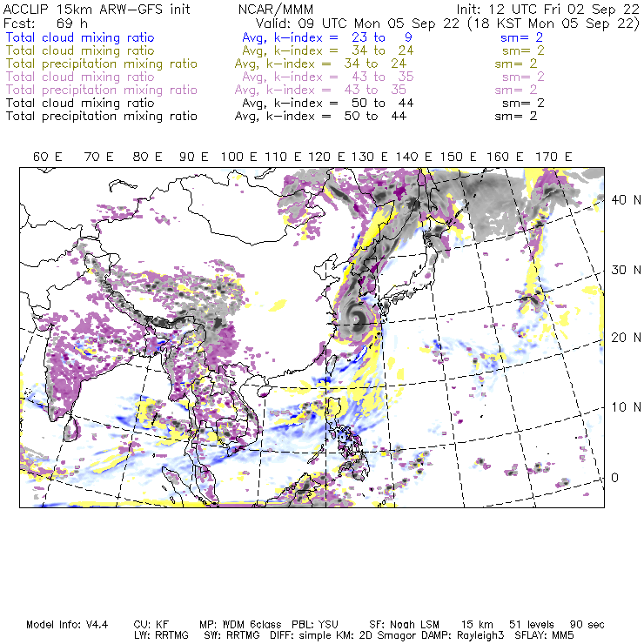Click the black 'Total cloud mixing ratio' legend line
The image size is (644, 644).
(x=80, y=103)
